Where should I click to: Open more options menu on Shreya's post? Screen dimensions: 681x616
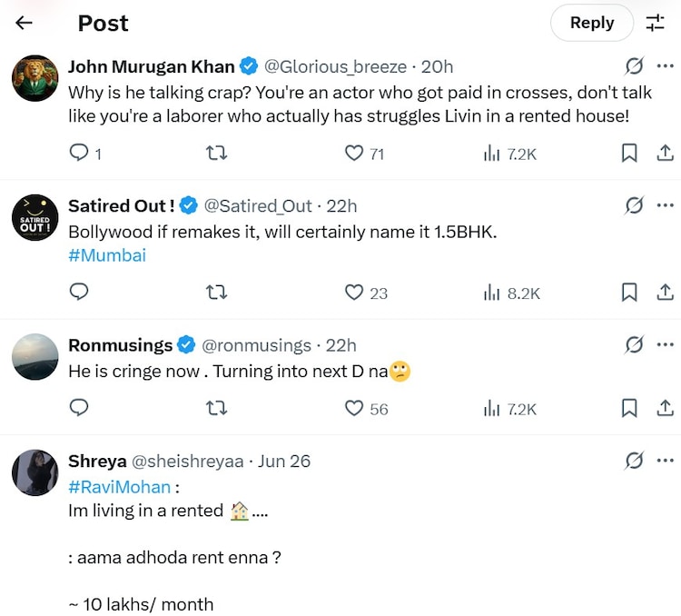(665, 462)
